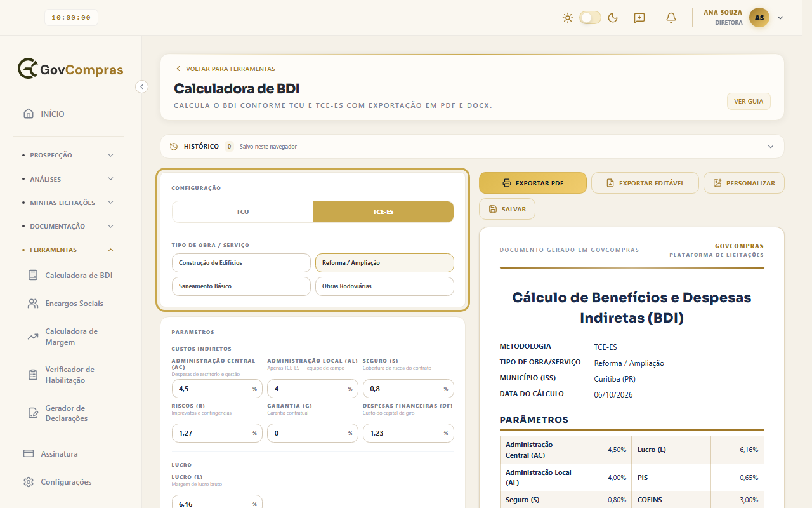812x508 pixels.
Task: Edit Seguro (S) percentage field
Action: 409,389
